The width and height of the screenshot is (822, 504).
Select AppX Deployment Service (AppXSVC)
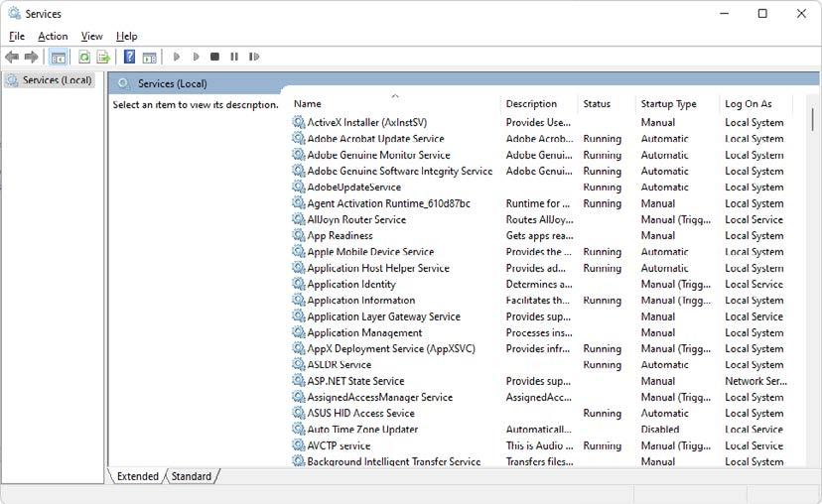point(391,348)
